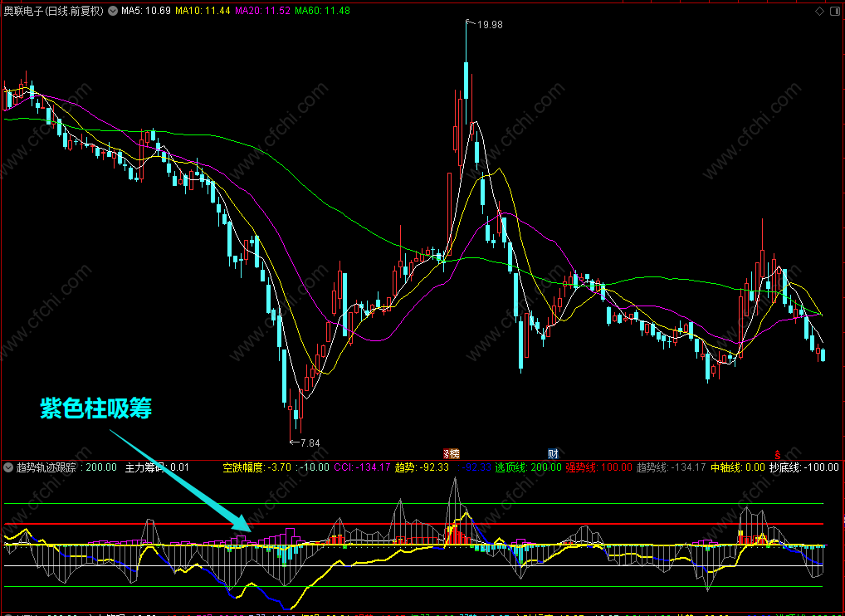Click the diamond icon at chart top-right
The width and height of the screenshot is (845, 616).
tap(819, 12)
